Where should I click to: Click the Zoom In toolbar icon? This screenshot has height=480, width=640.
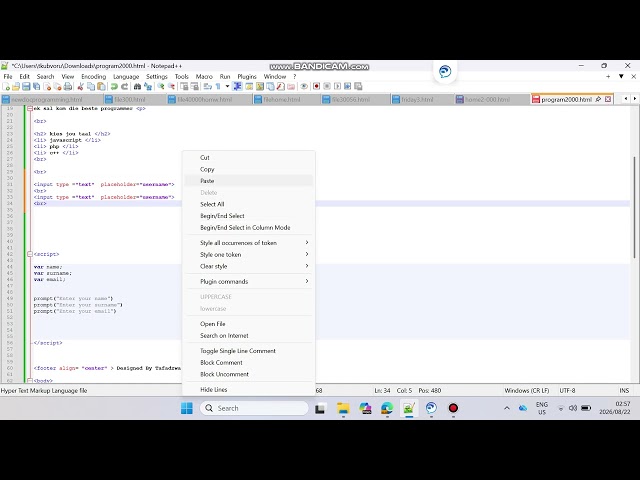click(x=160, y=87)
